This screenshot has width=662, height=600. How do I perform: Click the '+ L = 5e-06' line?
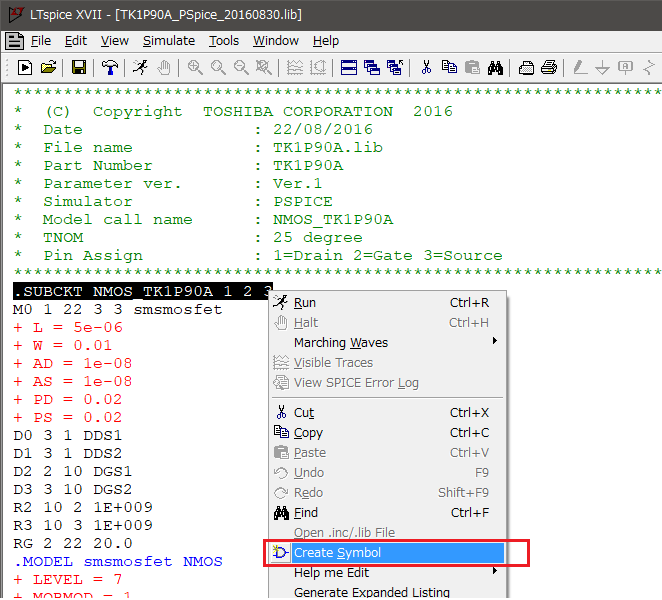pos(68,328)
